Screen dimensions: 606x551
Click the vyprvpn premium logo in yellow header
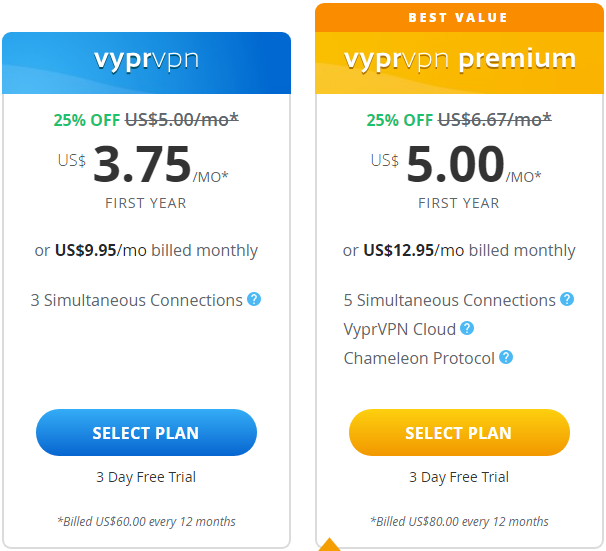(x=460, y=60)
